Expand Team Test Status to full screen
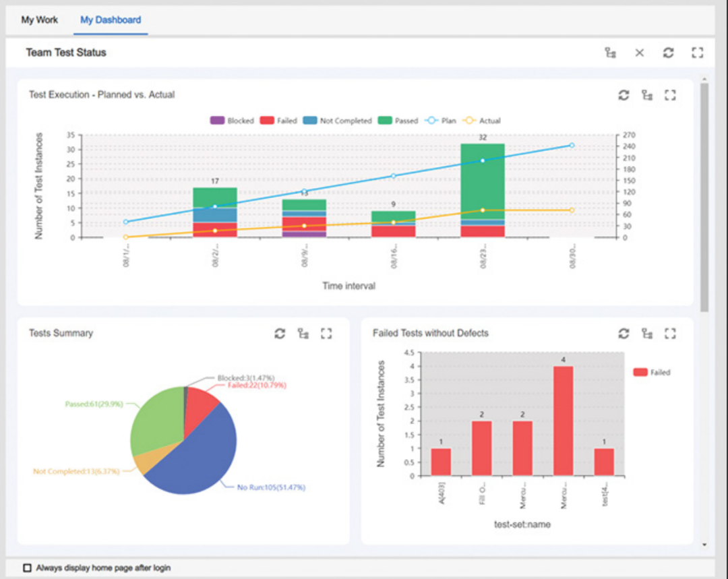The width and height of the screenshot is (728, 579). click(698, 53)
